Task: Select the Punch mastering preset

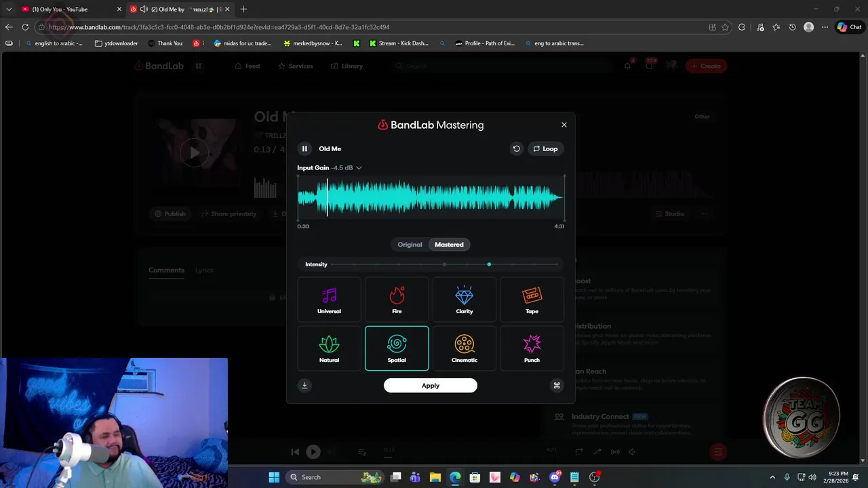Action: click(532, 348)
